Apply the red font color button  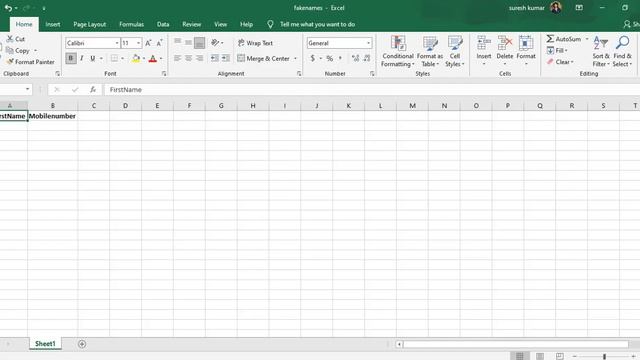coord(153,58)
